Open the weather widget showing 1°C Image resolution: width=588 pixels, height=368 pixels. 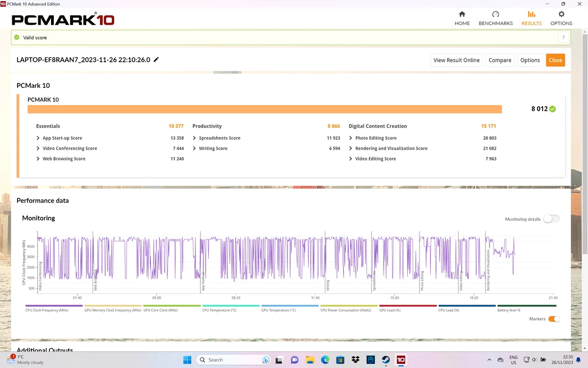click(x=24, y=360)
